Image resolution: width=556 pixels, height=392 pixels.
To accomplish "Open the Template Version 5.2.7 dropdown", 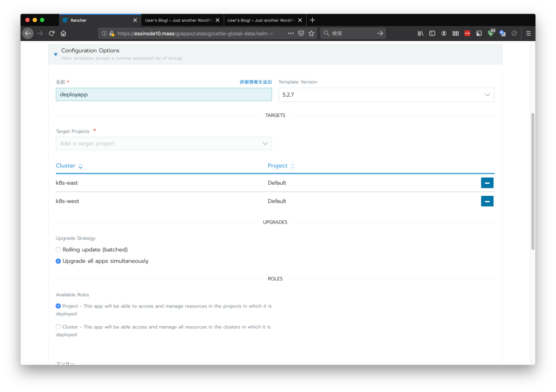I will [x=386, y=94].
